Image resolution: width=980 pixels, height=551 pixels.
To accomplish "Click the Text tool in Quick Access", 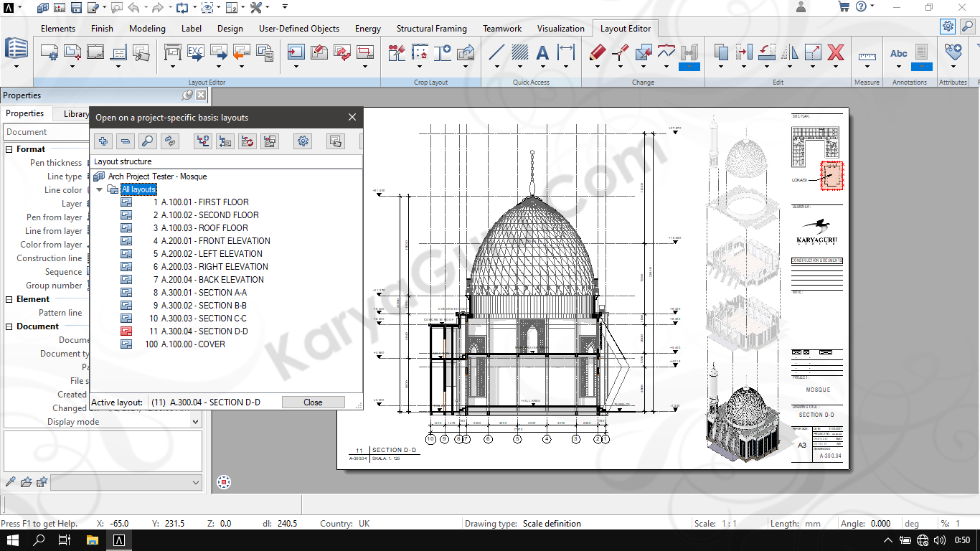I will 542,52.
